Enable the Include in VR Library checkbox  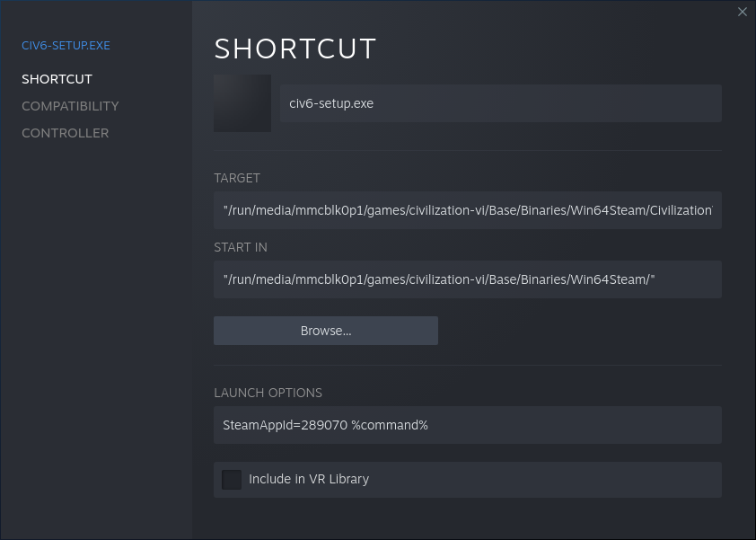coord(232,480)
